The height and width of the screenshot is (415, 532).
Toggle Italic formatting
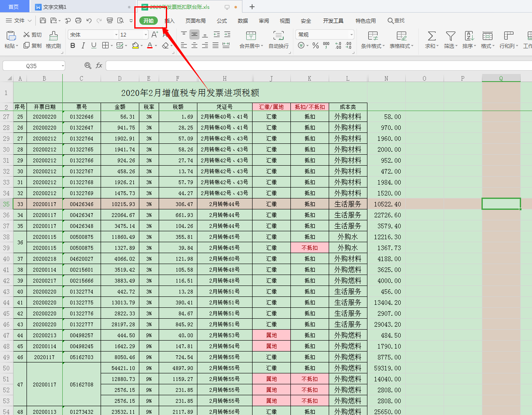(83, 45)
